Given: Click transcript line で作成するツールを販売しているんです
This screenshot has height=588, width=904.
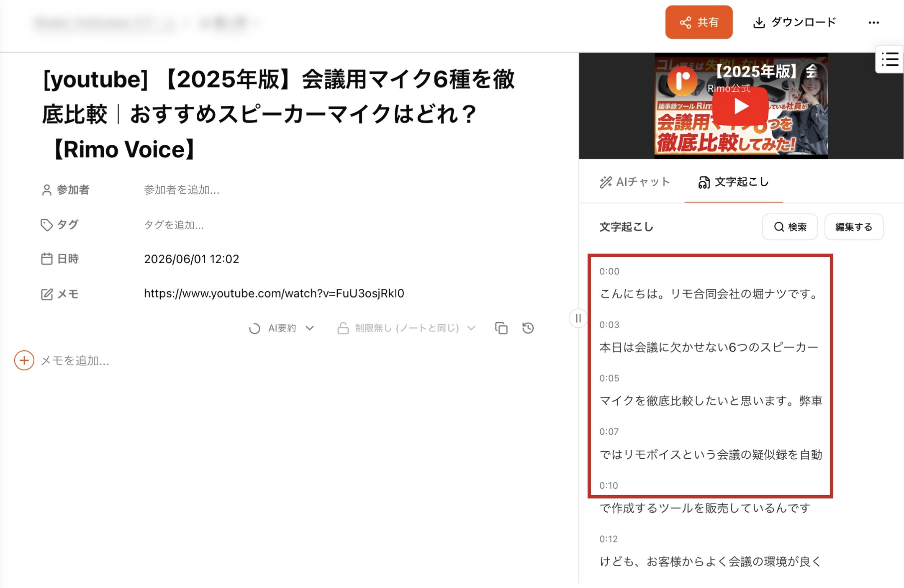Looking at the screenshot, I should (705, 508).
